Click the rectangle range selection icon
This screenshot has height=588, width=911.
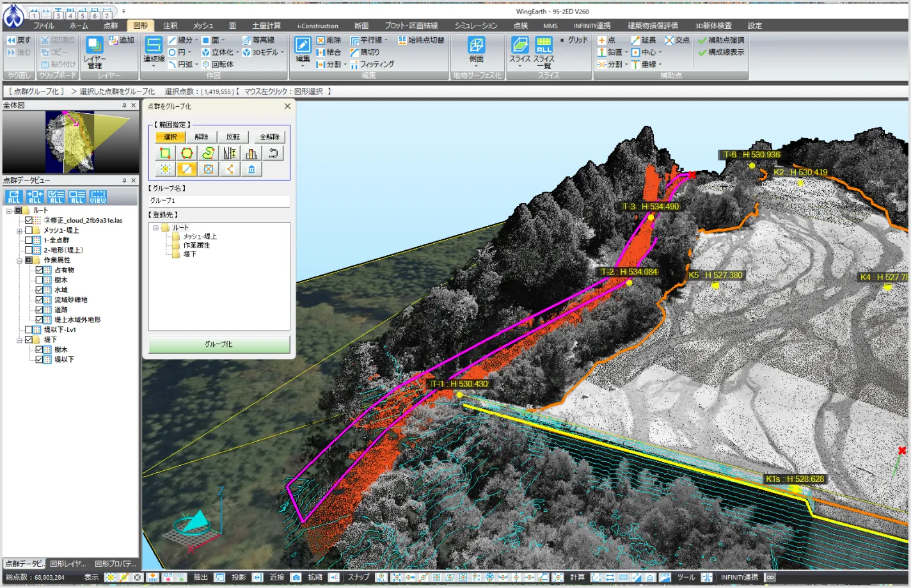tap(165, 153)
